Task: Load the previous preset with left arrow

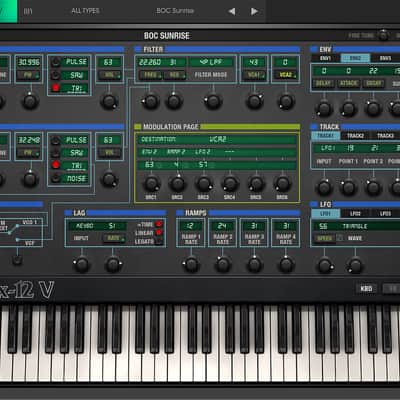Action: (x=232, y=11)
